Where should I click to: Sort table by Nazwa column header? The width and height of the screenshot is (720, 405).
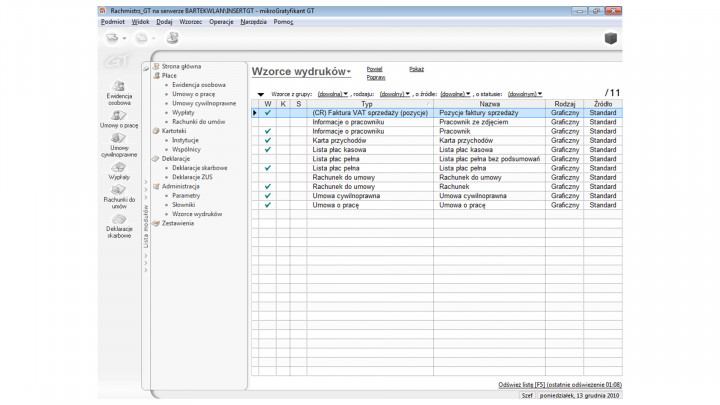click(489, 104)
